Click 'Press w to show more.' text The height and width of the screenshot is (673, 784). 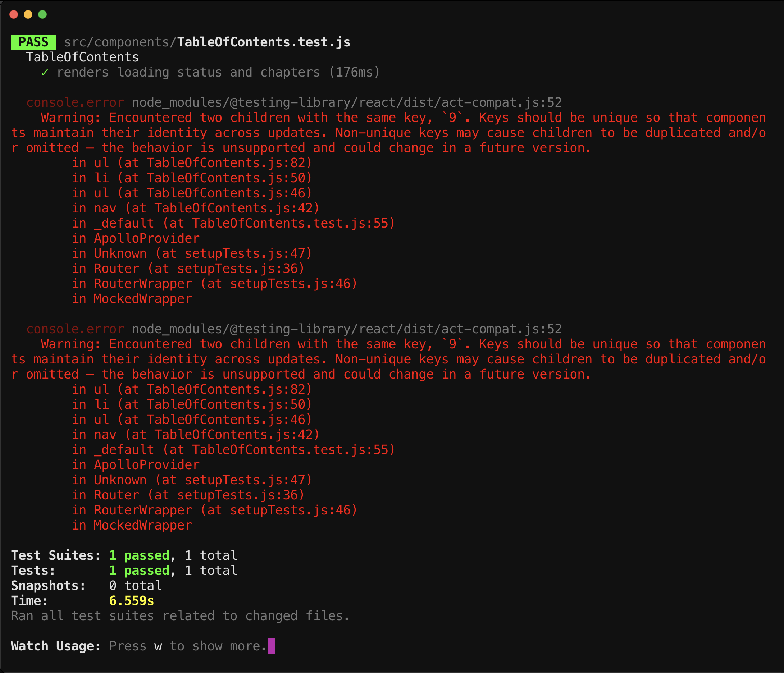click(188, 646)
